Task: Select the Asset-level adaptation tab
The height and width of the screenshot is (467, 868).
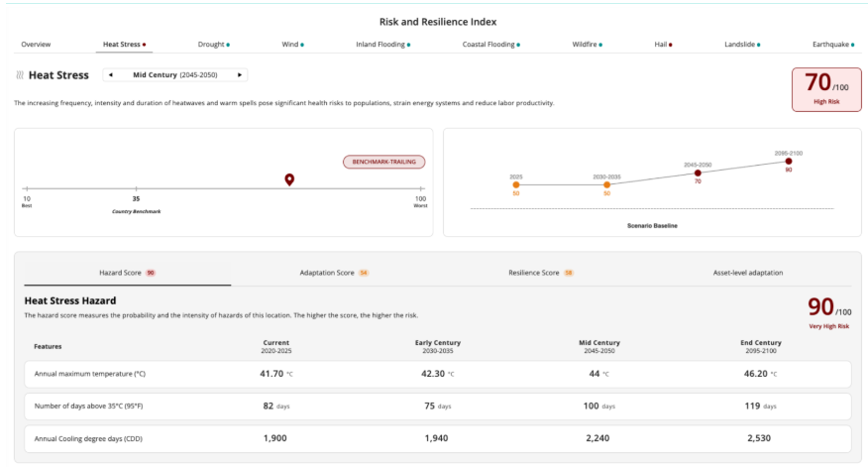Action: pos(747,272)
